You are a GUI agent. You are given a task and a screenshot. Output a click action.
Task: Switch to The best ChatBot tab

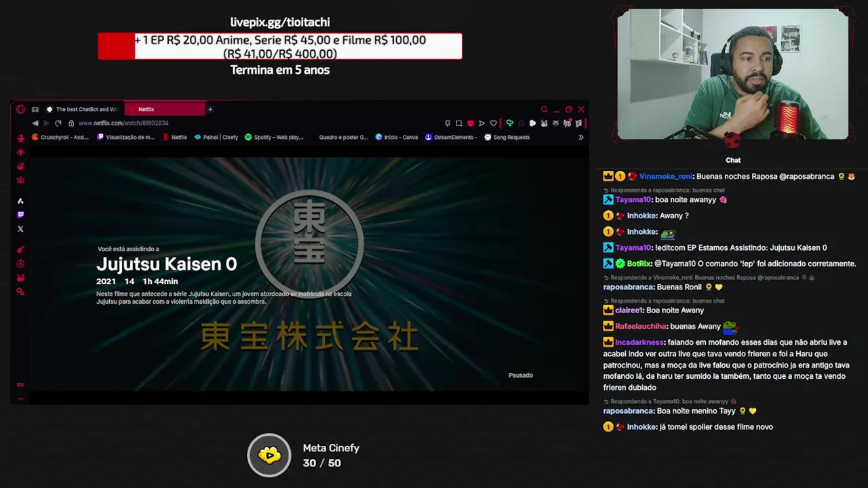[81, 109]
